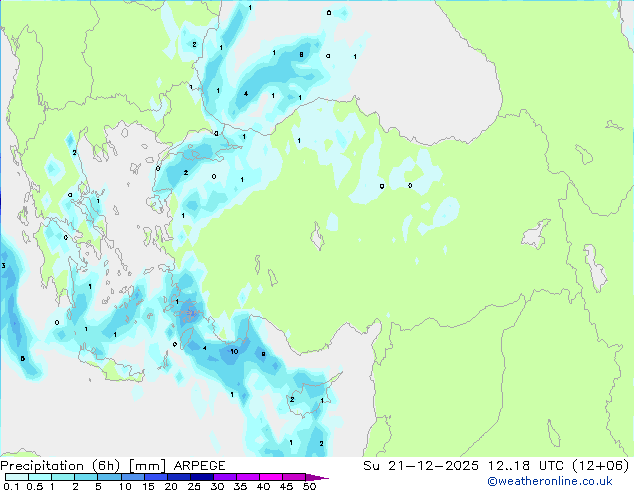
Task: Select the 0.5–1 mm legend color swatch
Action: coord(40,477)
